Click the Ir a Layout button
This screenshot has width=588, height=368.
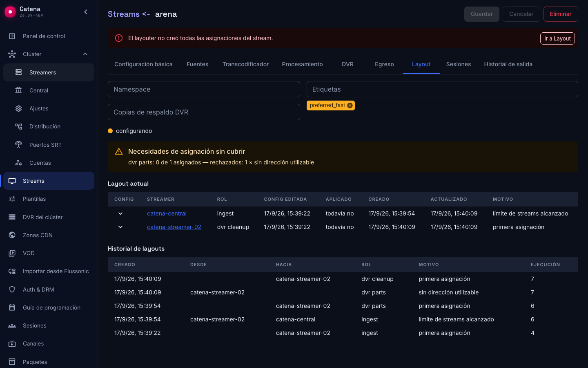(x=557, y=38)
